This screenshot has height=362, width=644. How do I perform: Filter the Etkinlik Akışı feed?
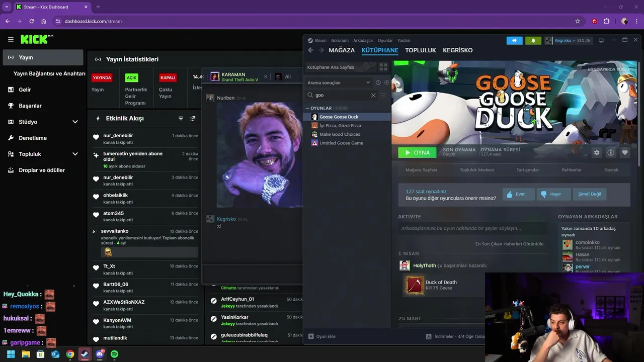(x=181, y=119)
